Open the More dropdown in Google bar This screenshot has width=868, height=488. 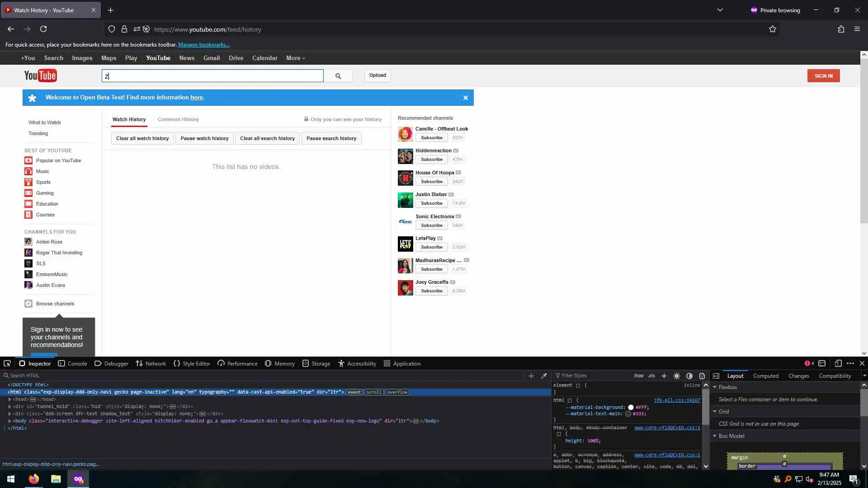point(295,58)
